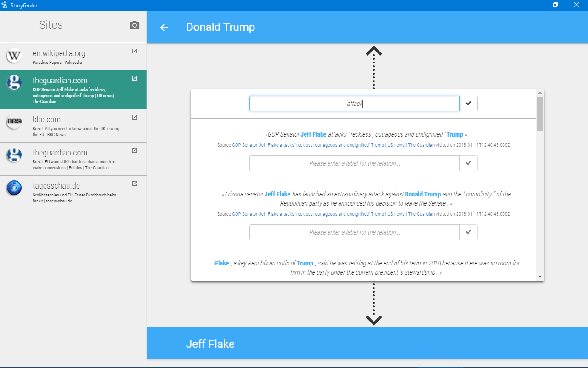Select en.wikipedia.org Paradise Papers site
Viewport: 588px width, 368px height.
[73, 57]
